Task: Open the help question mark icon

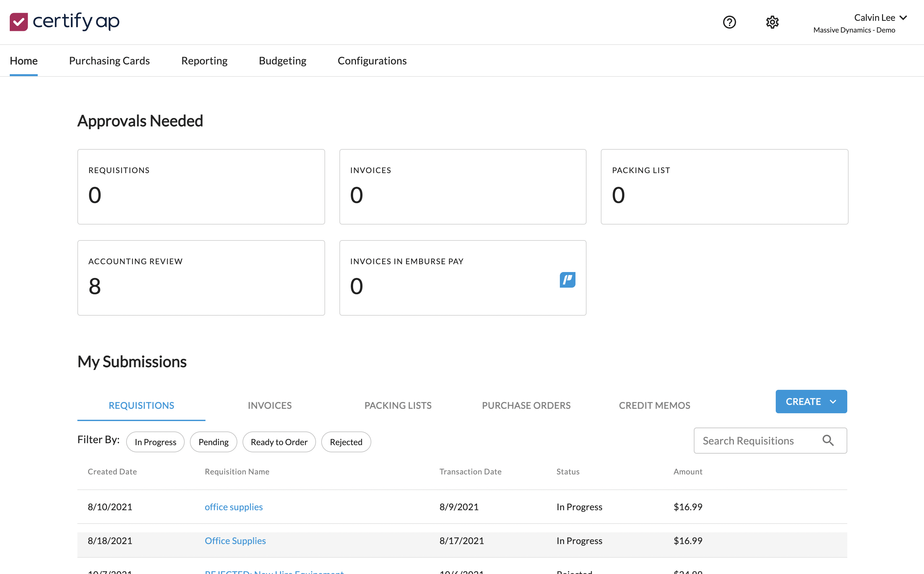Action: tap(729, 22)
